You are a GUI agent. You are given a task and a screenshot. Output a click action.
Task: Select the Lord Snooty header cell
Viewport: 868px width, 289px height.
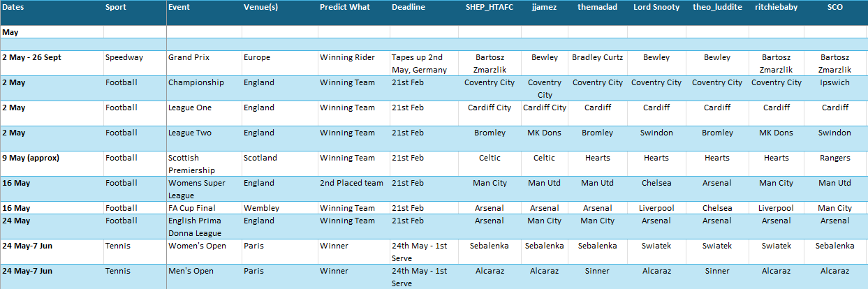point(656,7)
